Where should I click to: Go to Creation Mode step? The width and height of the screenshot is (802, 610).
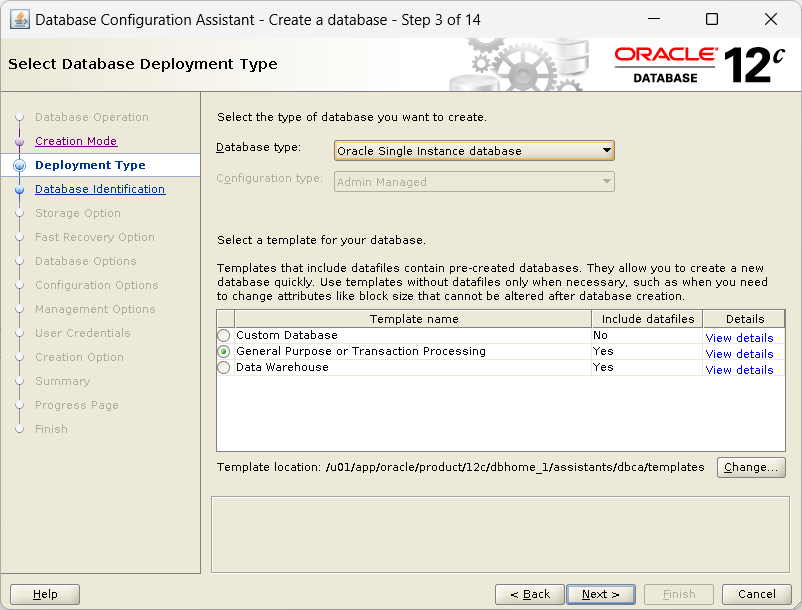[x=76, y=141]
